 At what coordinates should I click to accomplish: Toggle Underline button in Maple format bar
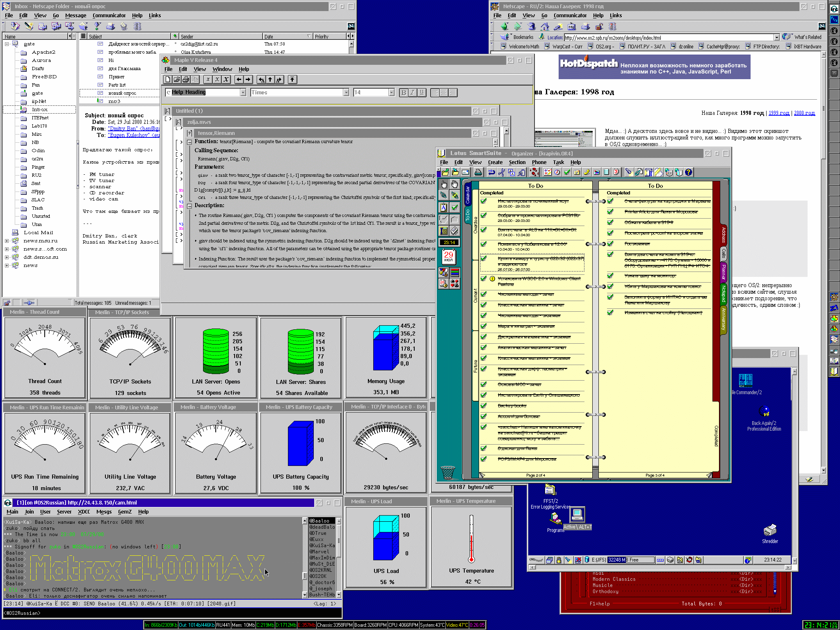click(422, 93)
